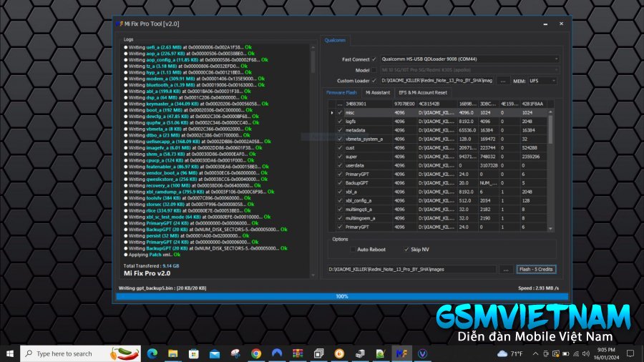Viewport: 644px width, 362px height.
Task: Click the 100% blue progress bar
Action: tap(342, 296)
